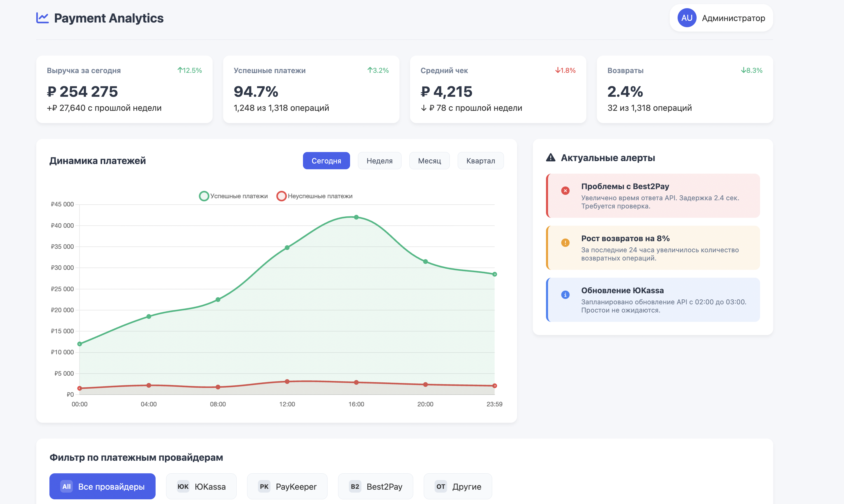Click the 12:00 point on successful payments line
The width and height of the screenshot is (844, 504).
(x=287, y=248)
